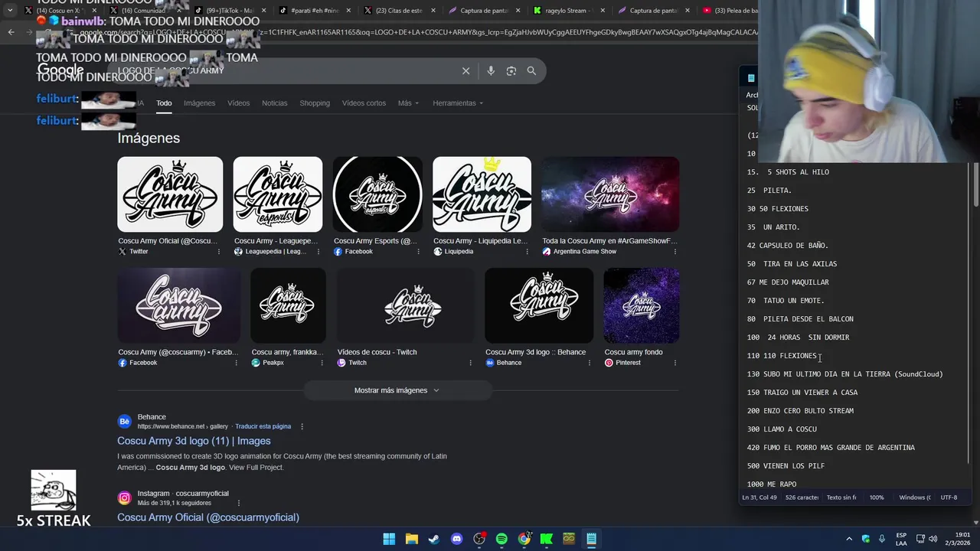The image size is (980, 551).
Task: Switch to Chrome in the taskbar
Action: [524, 539]
